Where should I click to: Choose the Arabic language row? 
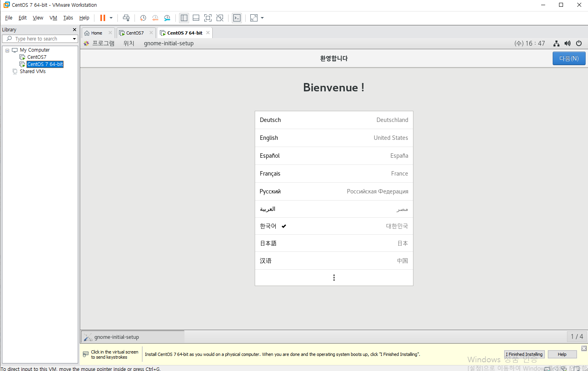334,209
